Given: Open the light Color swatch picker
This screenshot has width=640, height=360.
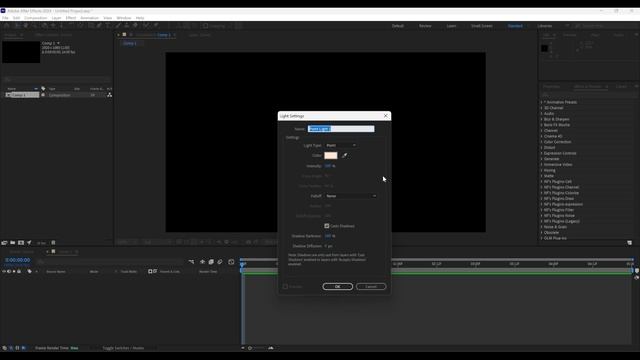Looking at the screenshot, I should (x=331, y=156).
